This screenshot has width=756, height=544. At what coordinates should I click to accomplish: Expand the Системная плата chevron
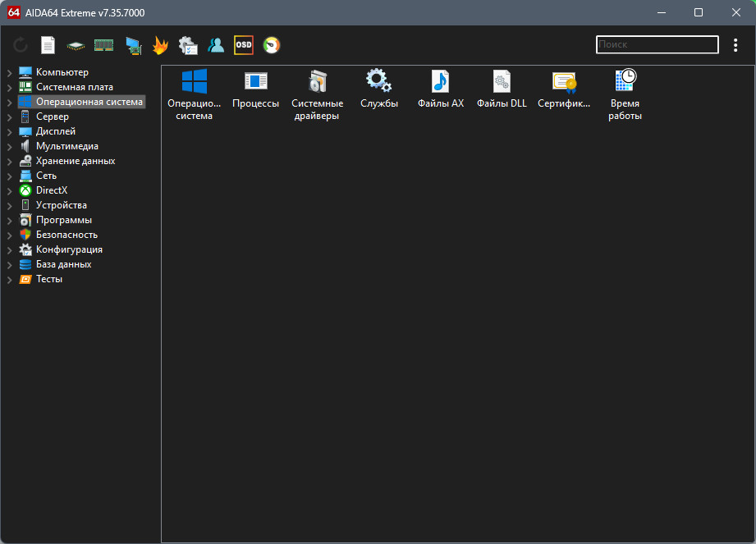[10, 88]
